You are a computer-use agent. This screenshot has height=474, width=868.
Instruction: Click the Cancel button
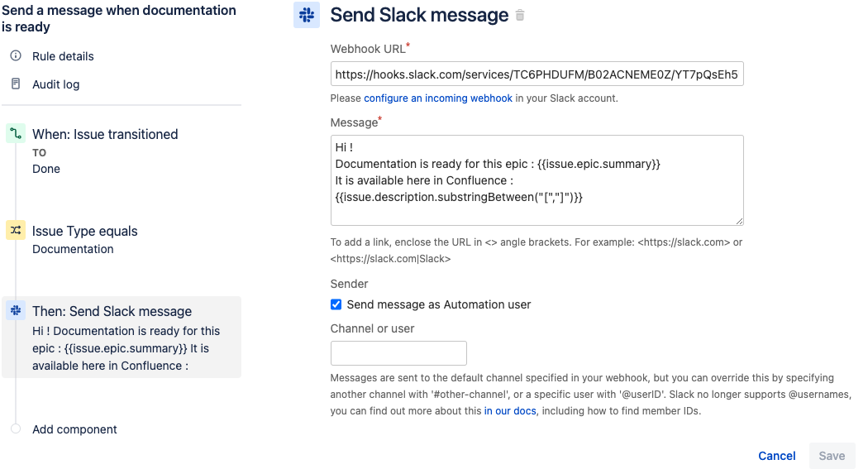(x=777, y=456)
